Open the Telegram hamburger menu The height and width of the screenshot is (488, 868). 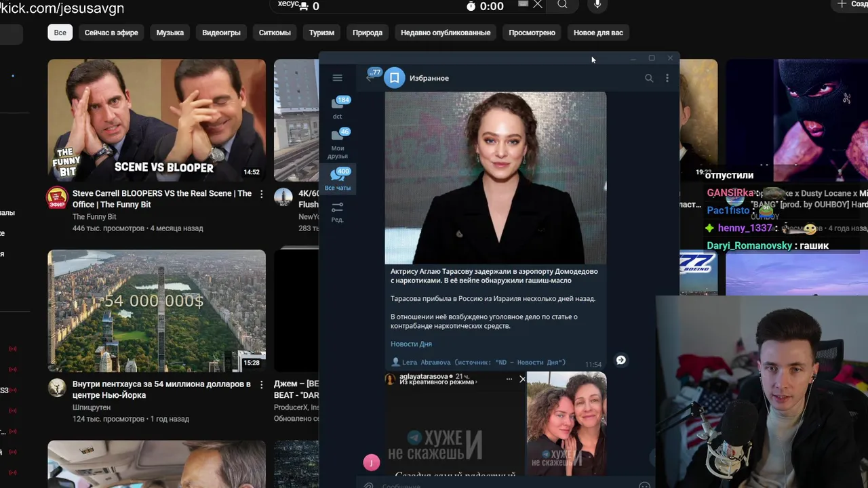(x=337, y=78)
